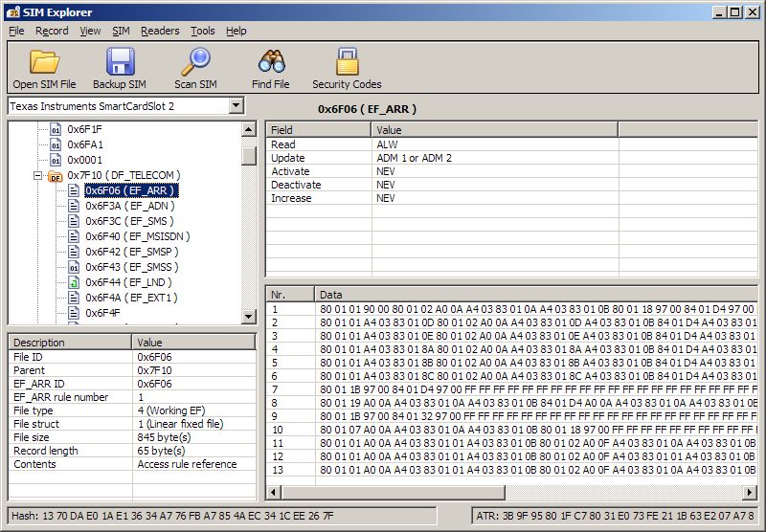Select the 0x6F43 (EF_SMSS) tree entry
The image size is (766, 532).
131,267
